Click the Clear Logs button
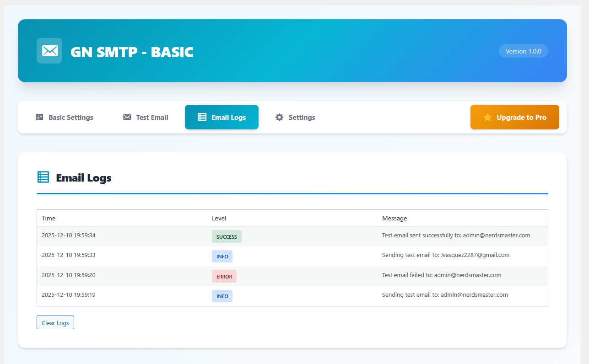 pyautogui.click(x=55, y=322)
